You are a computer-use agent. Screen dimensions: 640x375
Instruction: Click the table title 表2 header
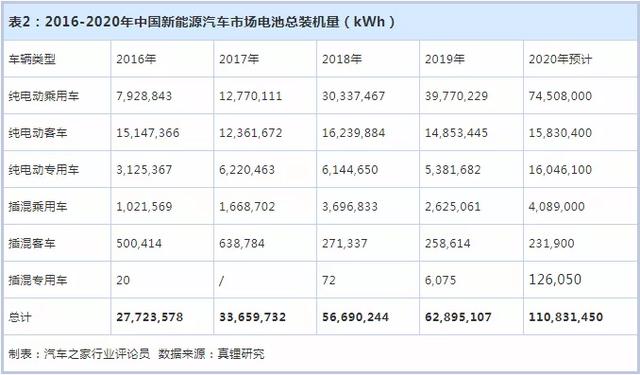coord(201,22)
